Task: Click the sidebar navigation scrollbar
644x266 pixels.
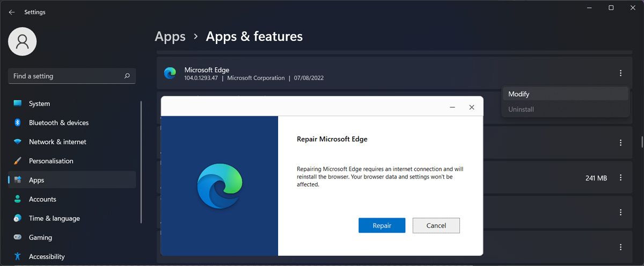Action: 141,161
